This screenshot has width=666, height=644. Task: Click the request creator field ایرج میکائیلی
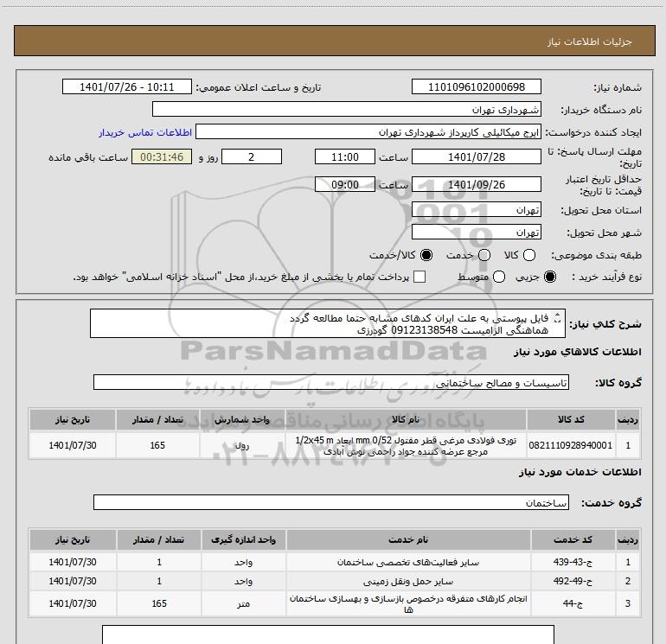point(368,131)
